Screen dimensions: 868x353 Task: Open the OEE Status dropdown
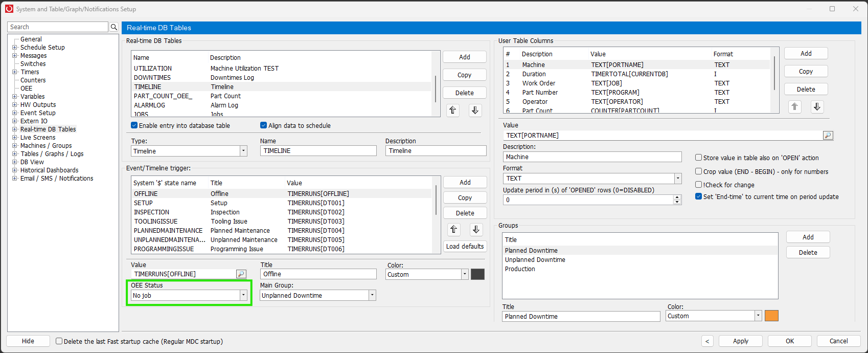pos(243,295)
